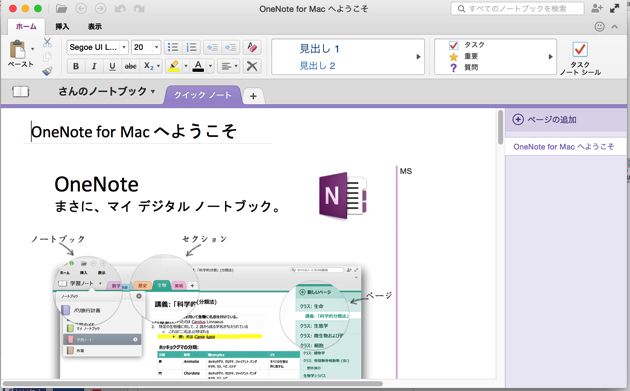This screenshot has width=630, height=391.
Task: Click ページの追加 to add page
Action: (545, 119)
